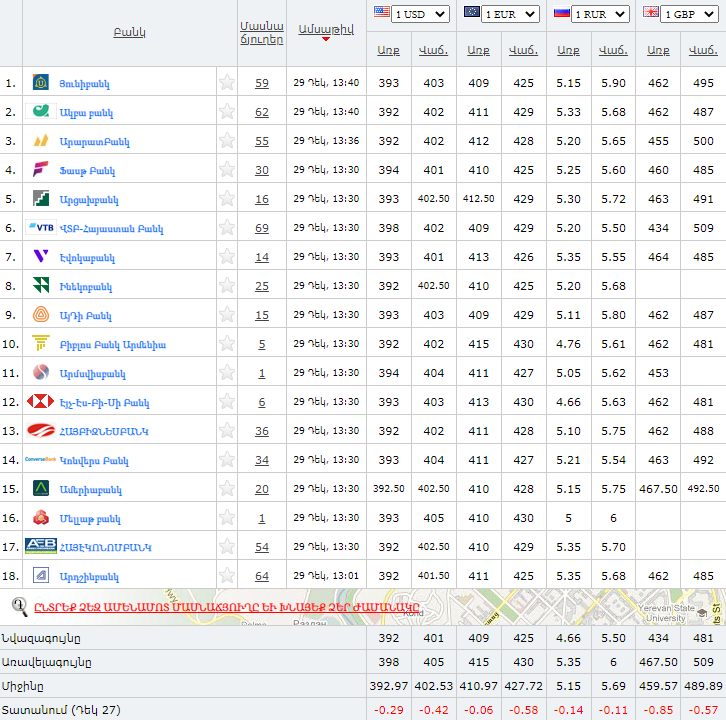Open the 1 USD currency dropdown
The image size is (726, 720).
pyautogui.click(x=420, y=14)
